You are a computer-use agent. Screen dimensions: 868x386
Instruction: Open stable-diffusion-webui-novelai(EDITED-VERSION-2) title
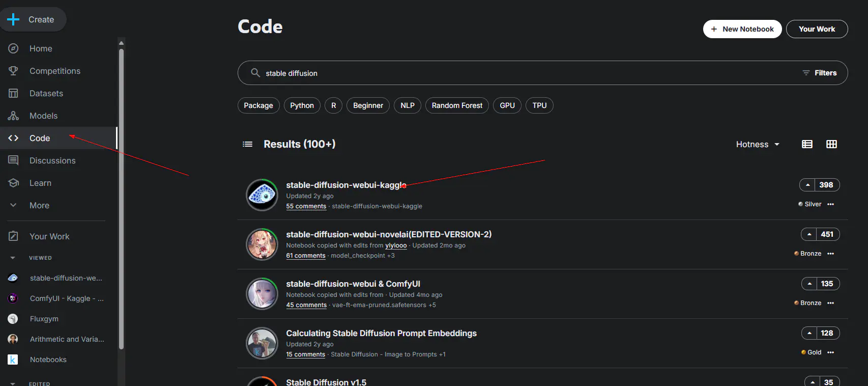point(389,234)
